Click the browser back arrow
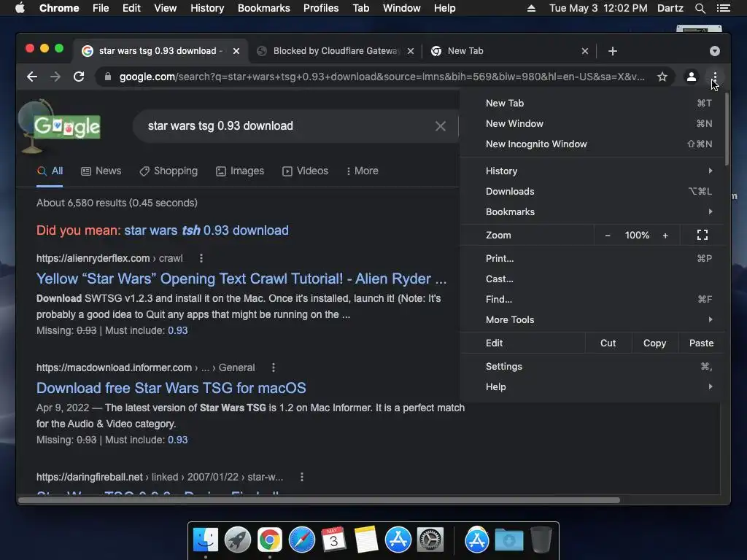747x560 pixels. [32, 77]
